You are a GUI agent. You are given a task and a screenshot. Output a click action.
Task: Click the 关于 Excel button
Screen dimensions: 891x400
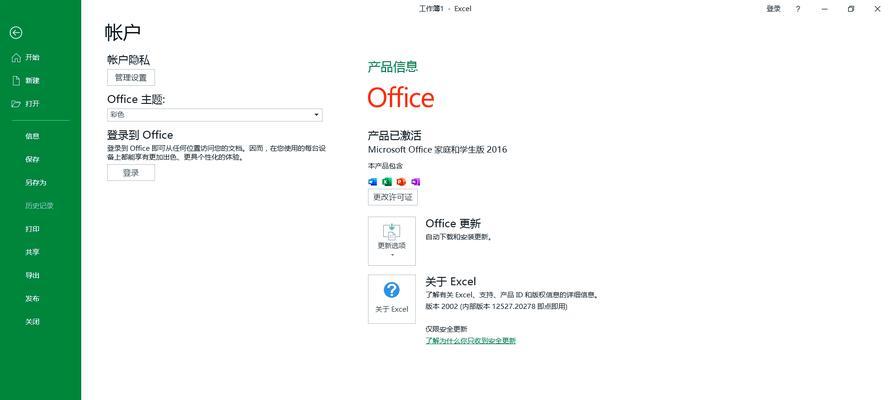click(x=392, y=299)
